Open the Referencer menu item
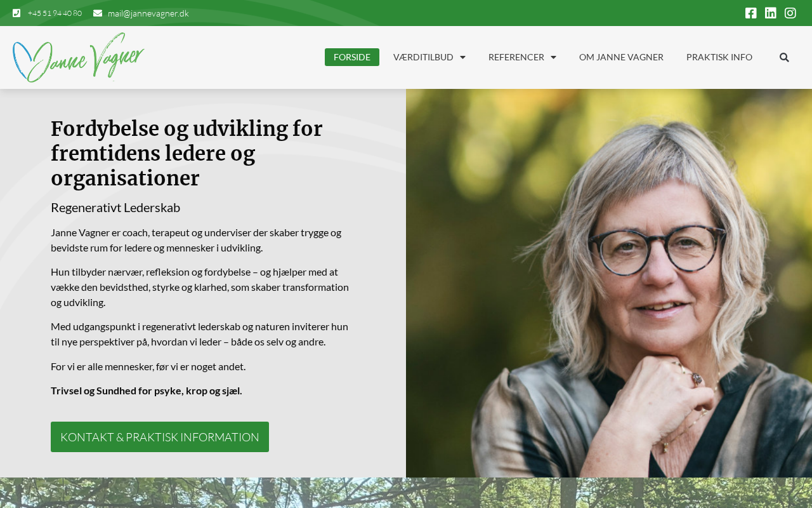Image resolution: width=812 pixels, height=508 pixels. 516,57
